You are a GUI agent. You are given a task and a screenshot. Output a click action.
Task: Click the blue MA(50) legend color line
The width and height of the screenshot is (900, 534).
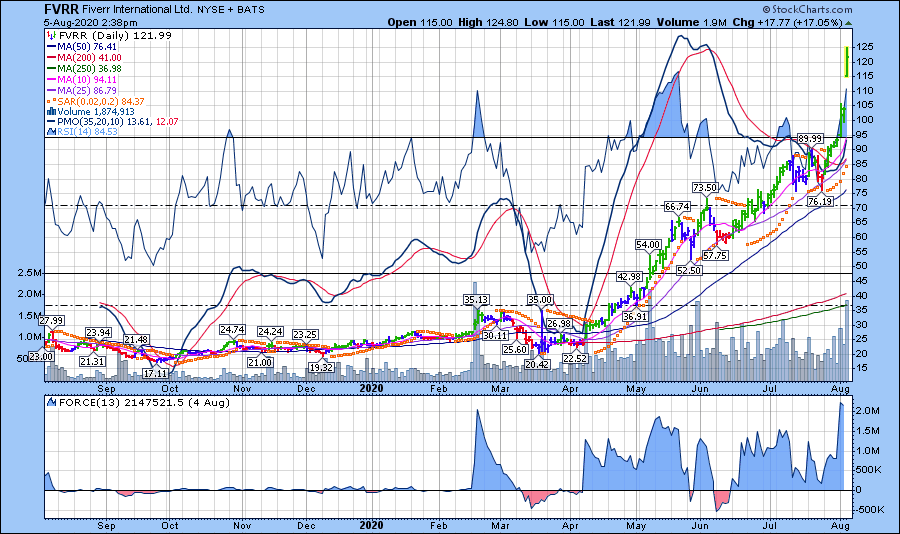[51, 46]
